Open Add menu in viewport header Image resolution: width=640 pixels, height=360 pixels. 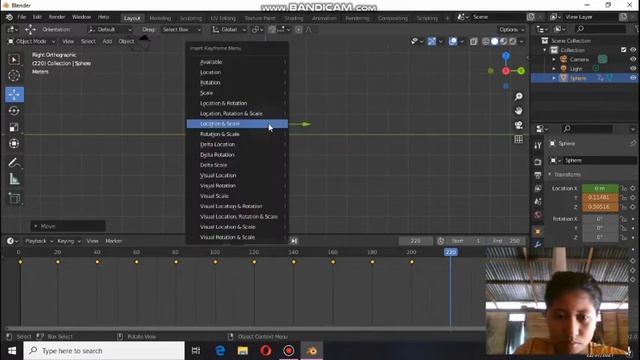(x=107, y=41)
